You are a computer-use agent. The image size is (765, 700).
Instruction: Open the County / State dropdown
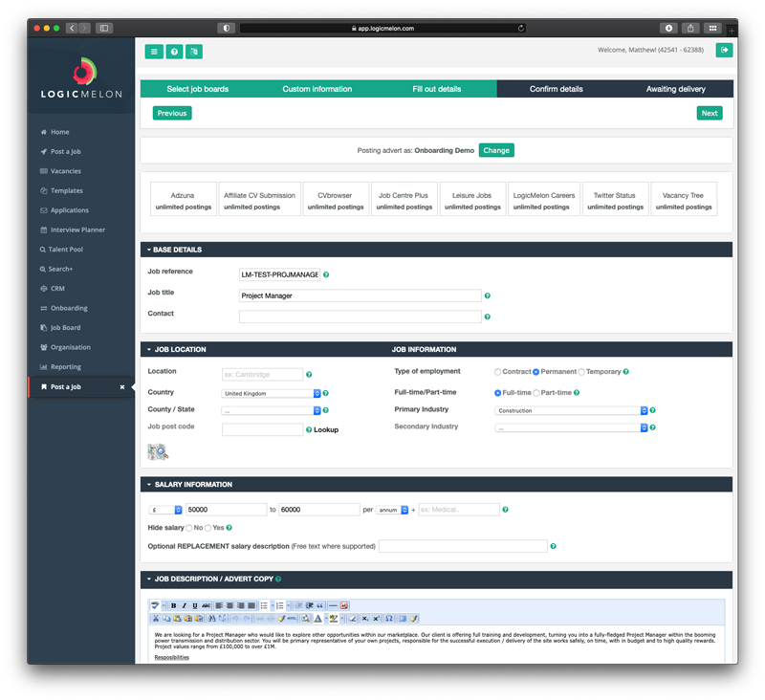271,411
